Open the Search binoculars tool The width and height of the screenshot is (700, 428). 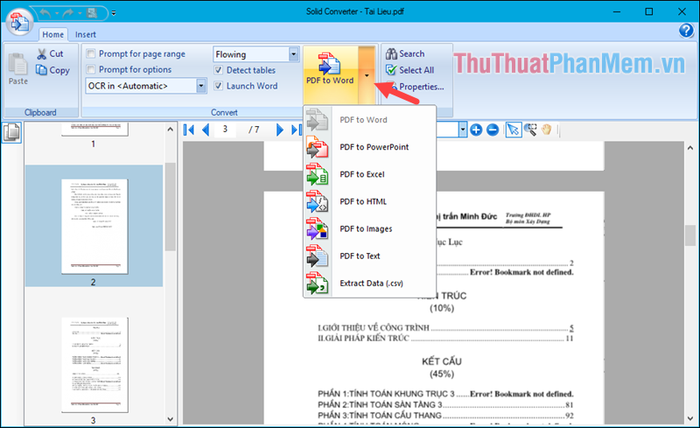click(x=392, y=54)
